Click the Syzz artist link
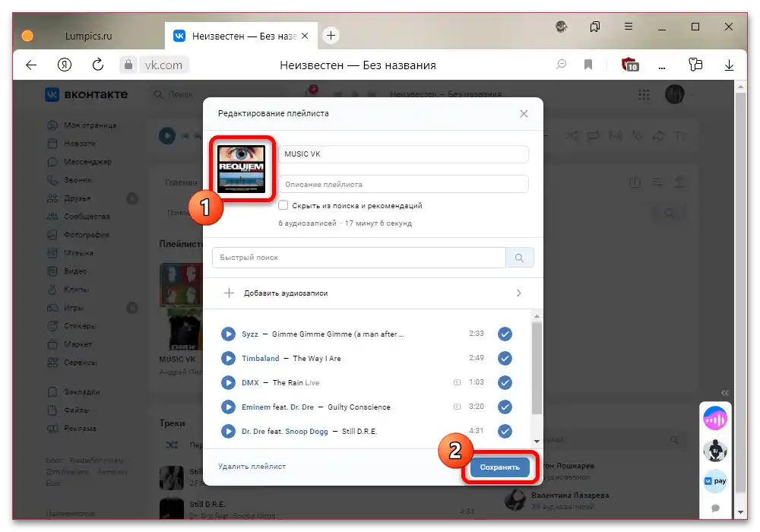760x532 pixels. (249, 334)
